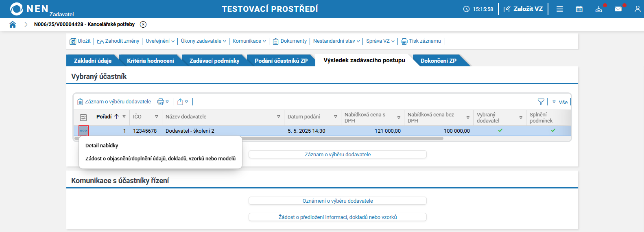
Task: Click the Založit VZ button
Action: (x=523, y=9)
